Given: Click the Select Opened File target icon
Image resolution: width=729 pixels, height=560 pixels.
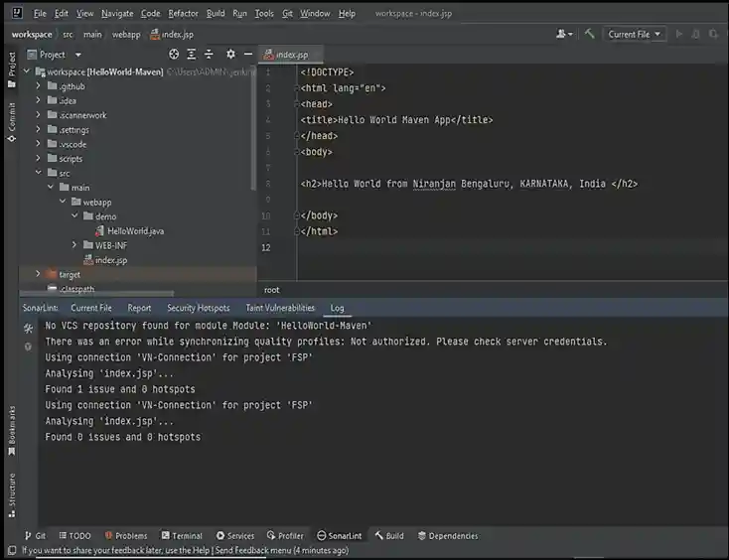Looking at the screenshot, I should coord(175,55).
